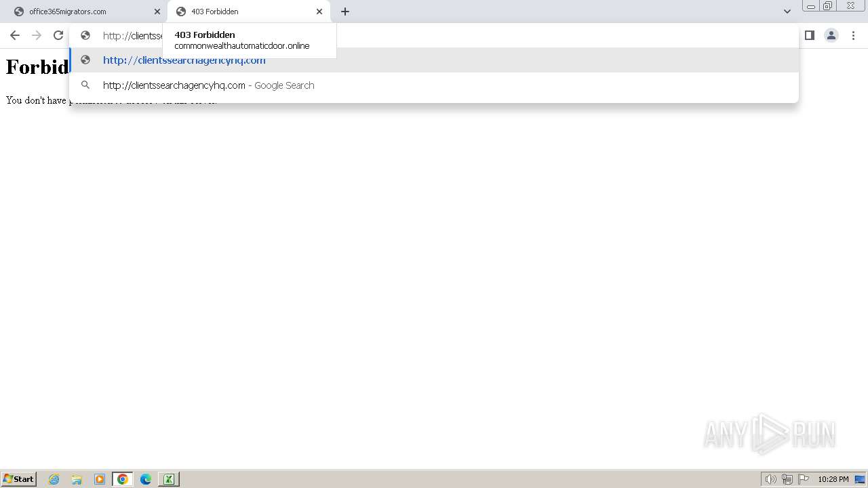Switch to Chrome in the taskbar
The height and width of the screenshot is (488, 868).
click(x=123, y=479)
